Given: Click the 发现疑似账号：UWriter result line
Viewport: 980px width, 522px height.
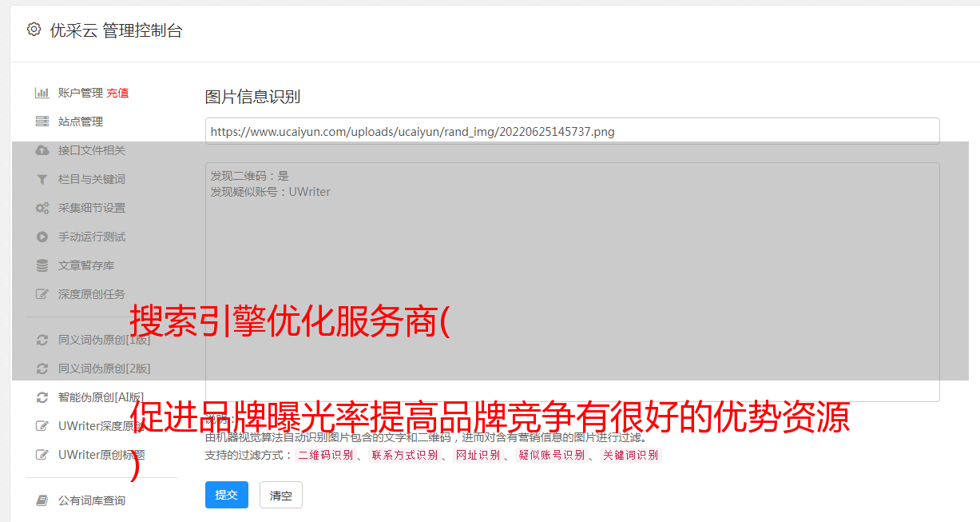Looking at the screenshot, I should (x=270, y=192).
